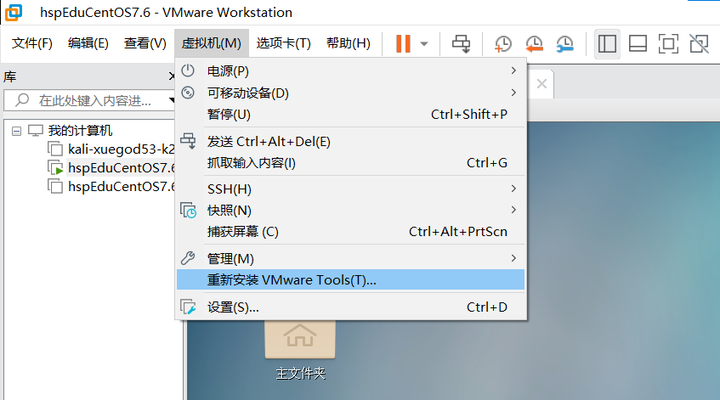Open the 帮助(H) menu
This screenshot has width=720, height=400.
click(349, 44)
